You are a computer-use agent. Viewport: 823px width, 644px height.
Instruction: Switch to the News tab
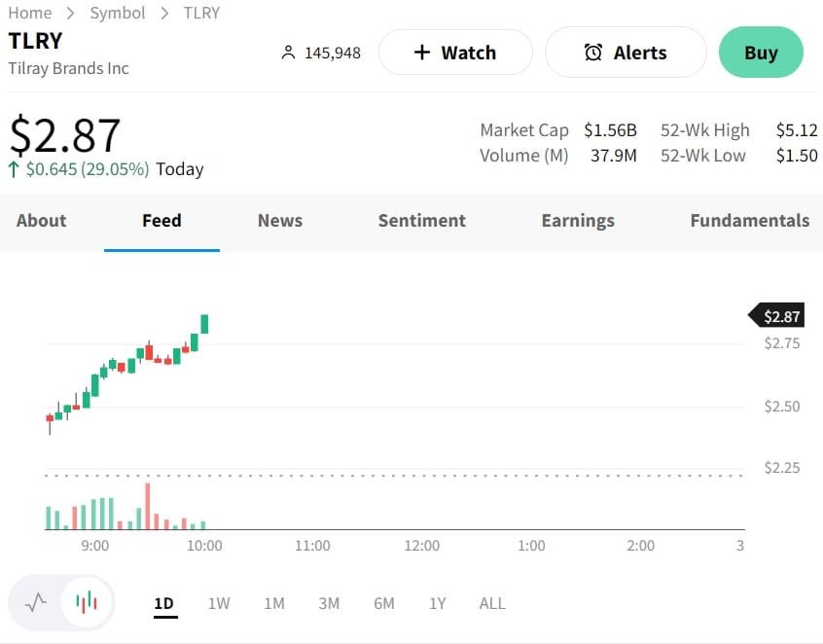[x=280, y=221]
